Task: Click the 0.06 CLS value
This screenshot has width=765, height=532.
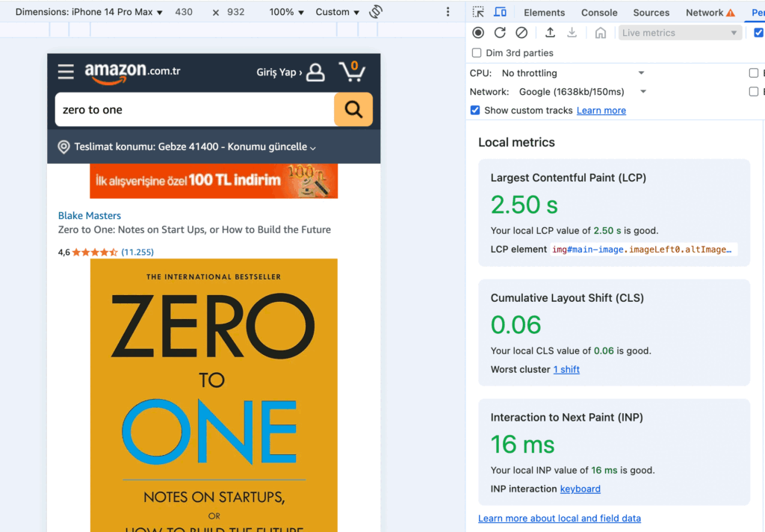Action: tap(515, 324)
